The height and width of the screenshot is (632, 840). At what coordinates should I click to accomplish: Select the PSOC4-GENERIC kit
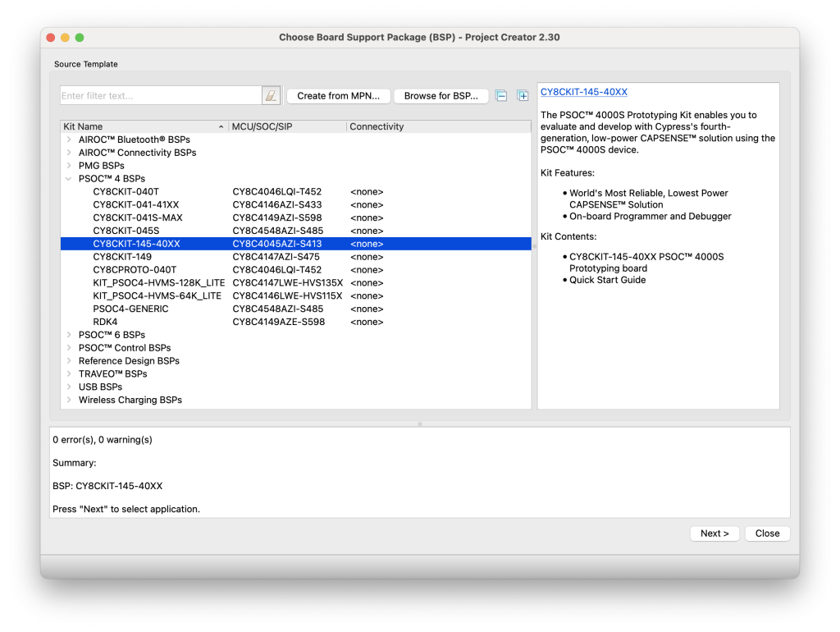pos(130,309)
